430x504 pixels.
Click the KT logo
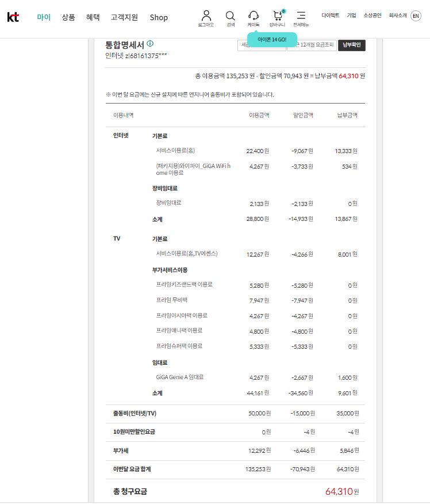click(13, 17)
